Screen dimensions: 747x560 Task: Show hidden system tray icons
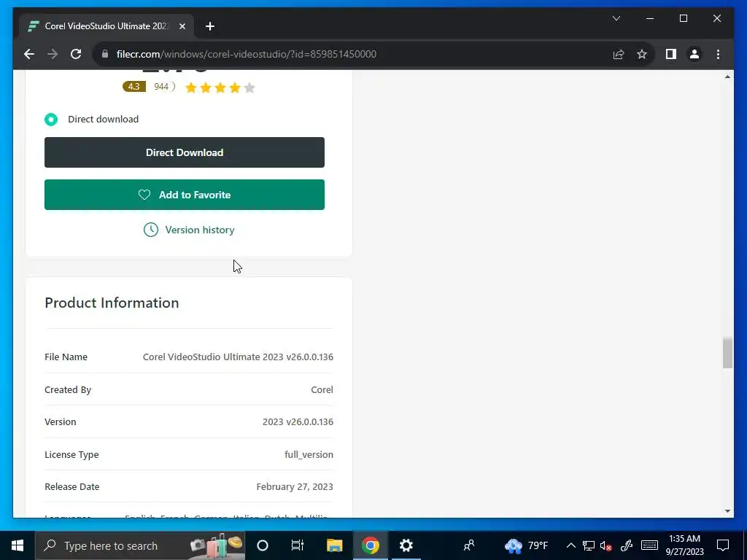(x=570, y=545)
